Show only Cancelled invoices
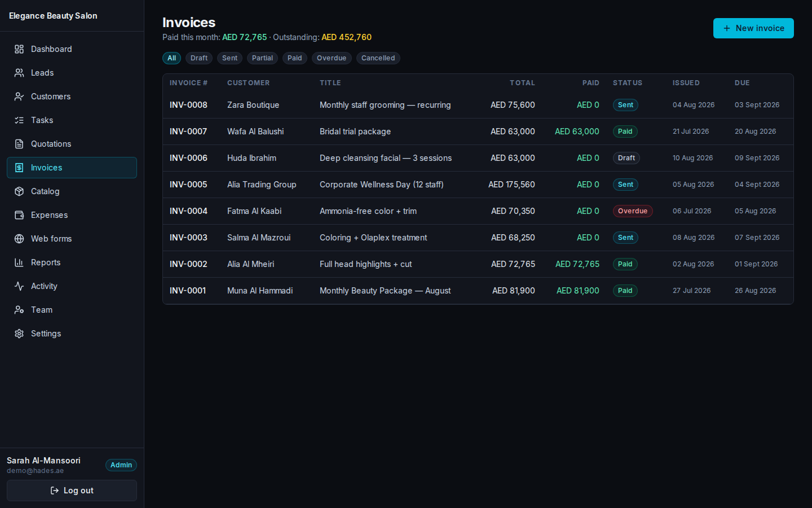This screenshot has width=812, height=508. 378,58
